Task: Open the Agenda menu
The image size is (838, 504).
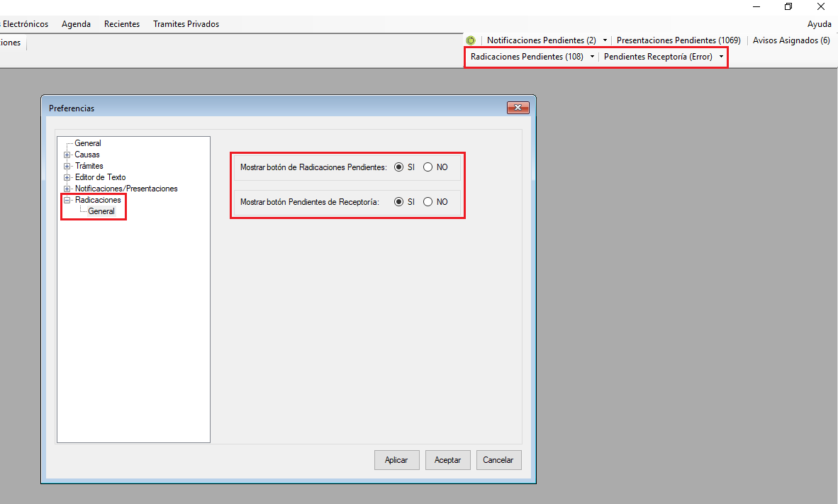Action: click(x=76, y=24)
